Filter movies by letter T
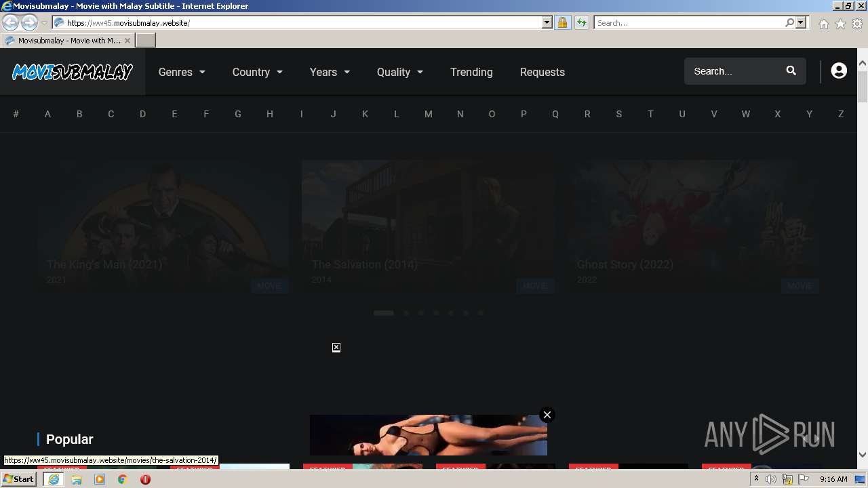Image resolution: width=868 pixels, height=488 pixels. point(650,114)
